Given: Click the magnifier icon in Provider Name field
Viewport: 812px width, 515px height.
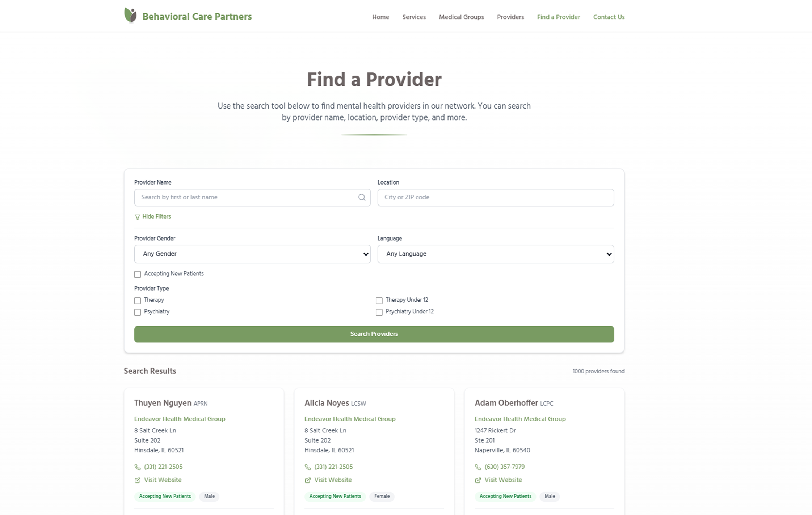Looking at the screenshot, I should [362, 197].
